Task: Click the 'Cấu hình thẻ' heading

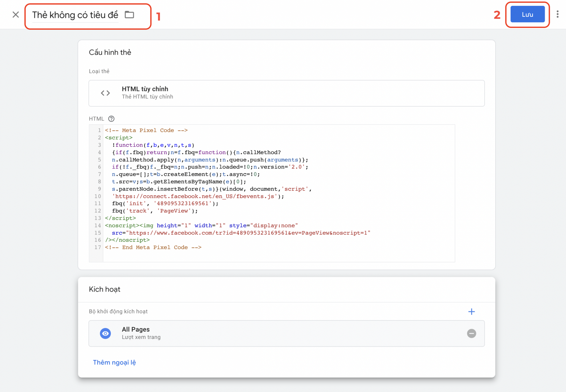Action: point(110,52)
